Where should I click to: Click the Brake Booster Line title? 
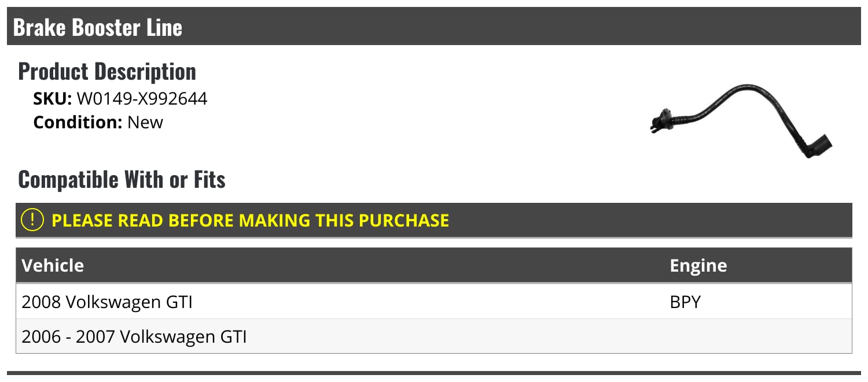pos(97,27)
